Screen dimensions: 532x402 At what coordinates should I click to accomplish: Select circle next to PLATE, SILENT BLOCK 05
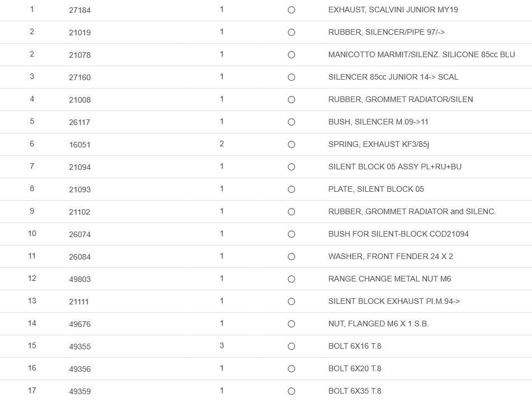click(x=291, y=190)
